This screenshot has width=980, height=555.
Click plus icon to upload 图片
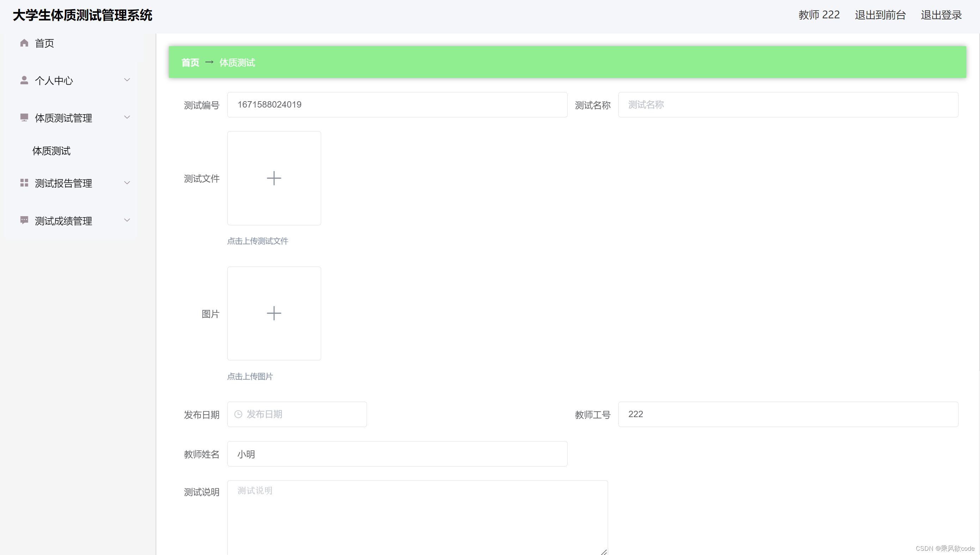pos(274,313)
